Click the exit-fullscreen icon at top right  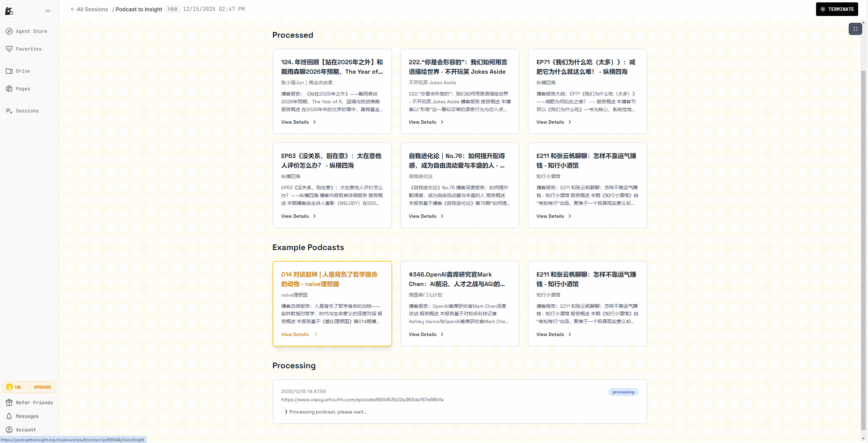tap(855, 29)
